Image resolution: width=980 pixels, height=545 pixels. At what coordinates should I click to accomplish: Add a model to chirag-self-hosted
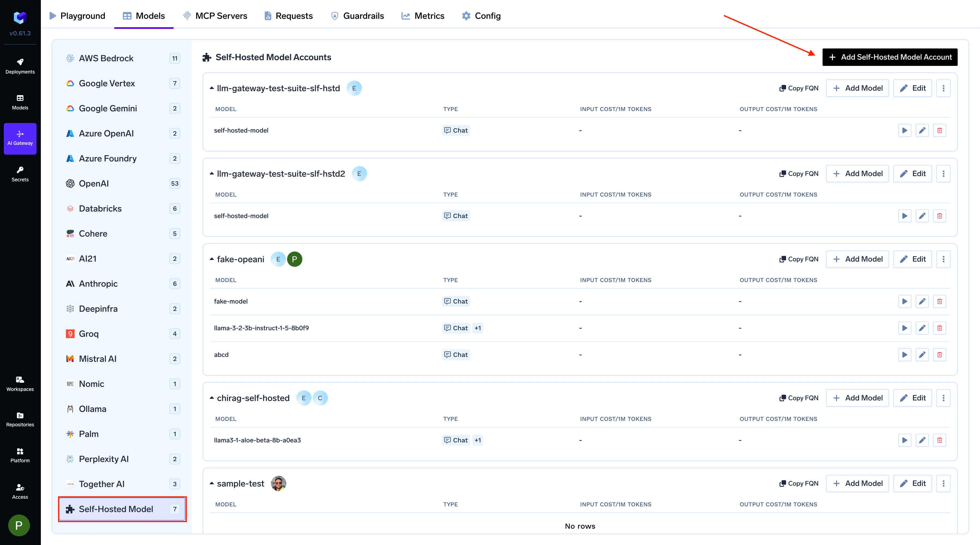857,398
